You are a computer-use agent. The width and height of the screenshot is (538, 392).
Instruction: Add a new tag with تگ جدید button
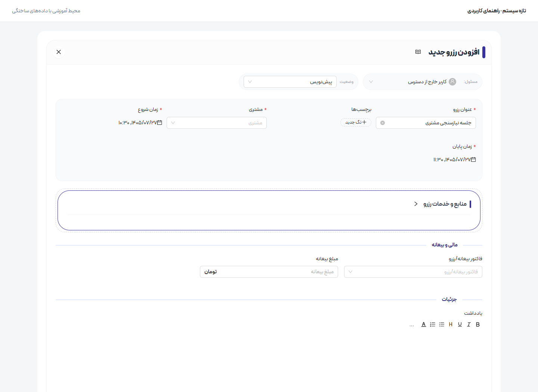click(356, 122)
